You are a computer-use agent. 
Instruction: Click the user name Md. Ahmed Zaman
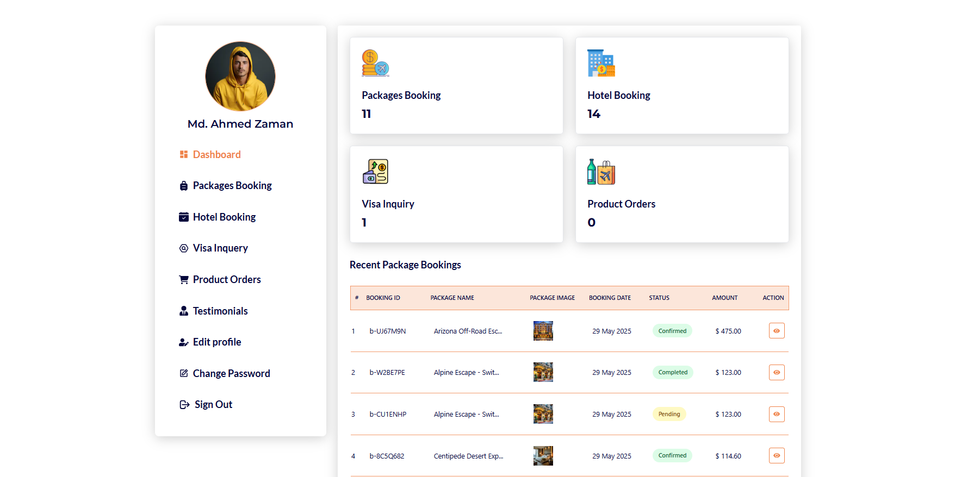[x=240, y=124]
